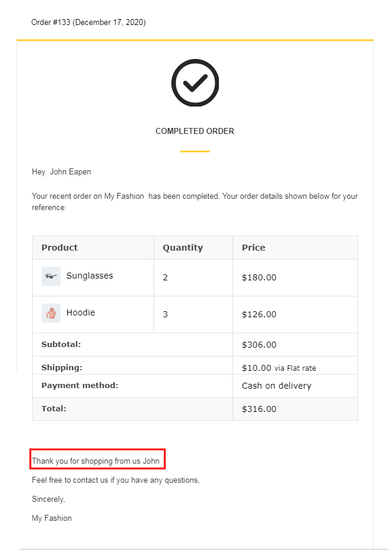Select the $180.00 Sunglasses price
Screen dimensions: 392x550
(259, 277)
